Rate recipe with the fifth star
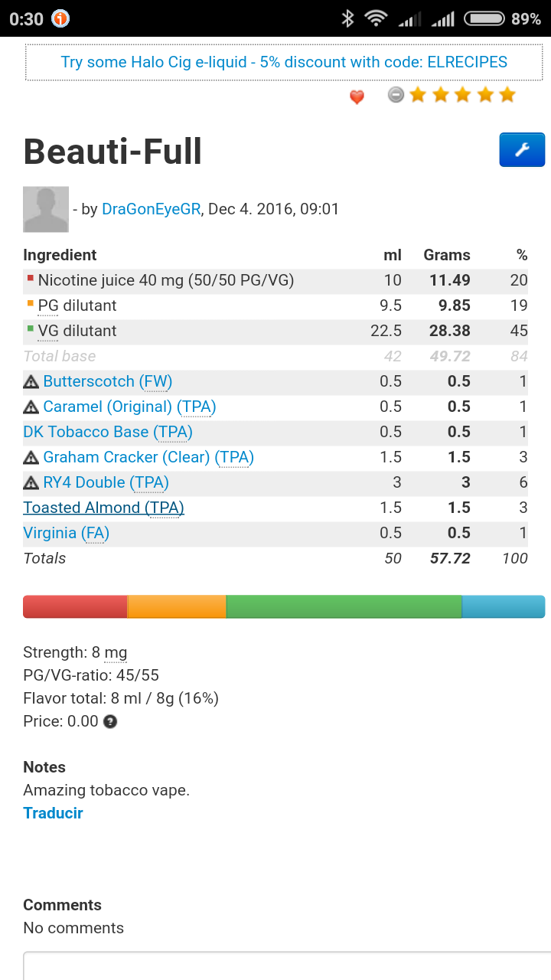The height and width of the screenshot is (980, 551). click(507, 95)
